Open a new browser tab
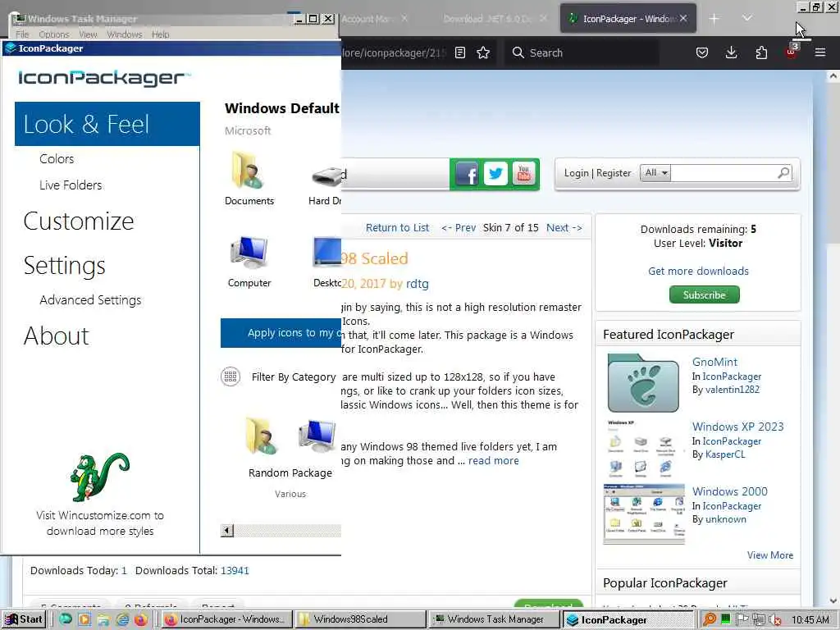The image size is (840, 630). tap(714, 19)
